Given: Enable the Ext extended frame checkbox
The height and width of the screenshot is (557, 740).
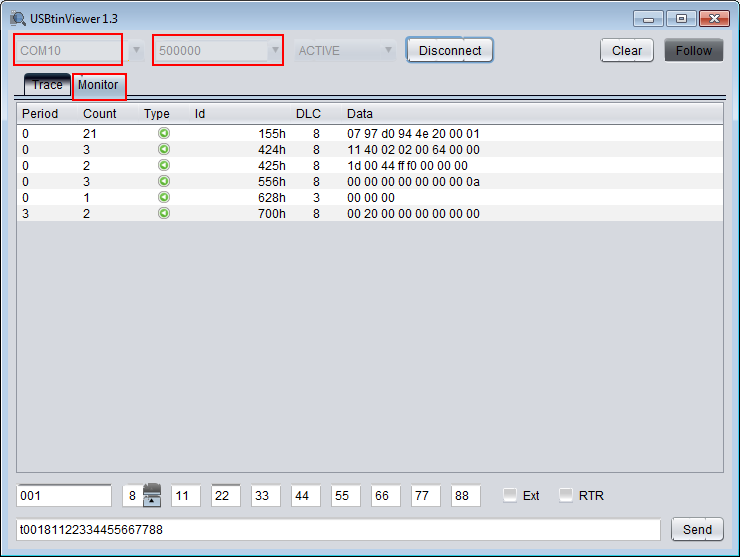Looking at the screenshot, I should (510, 495).
